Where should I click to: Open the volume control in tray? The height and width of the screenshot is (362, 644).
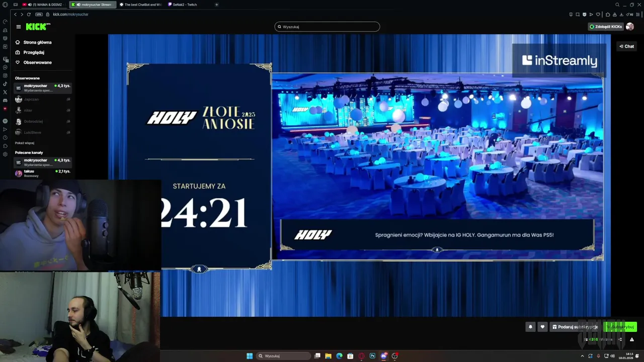[x=612, y=356]
